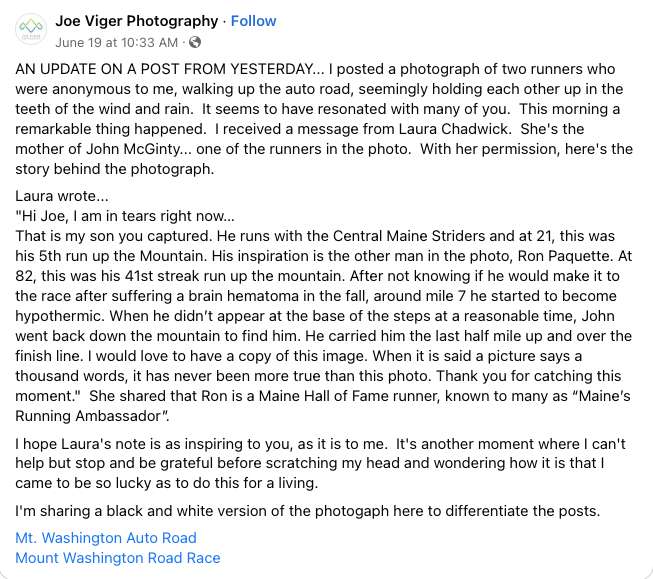Follow the Joe Viger Photography page
Image resolution: width=653 pixels, height=579 pixels.
(x=253, y=21)
